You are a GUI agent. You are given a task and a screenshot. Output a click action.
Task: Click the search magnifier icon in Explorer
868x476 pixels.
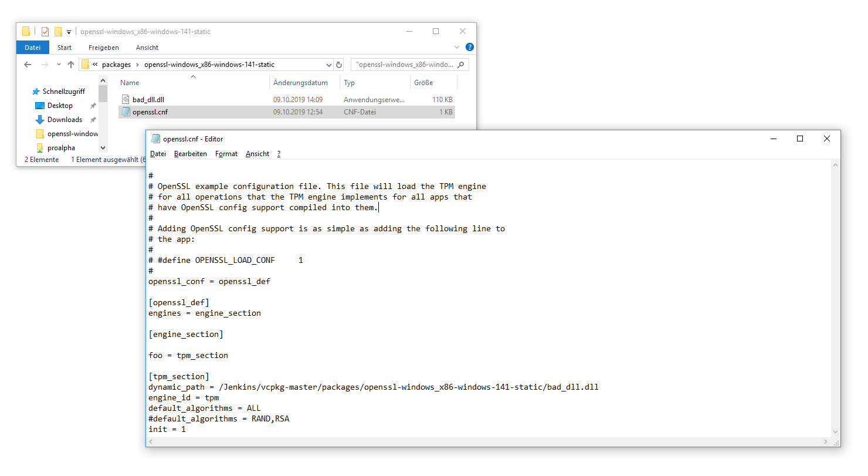pyautogui.click(x=461, y=65)
